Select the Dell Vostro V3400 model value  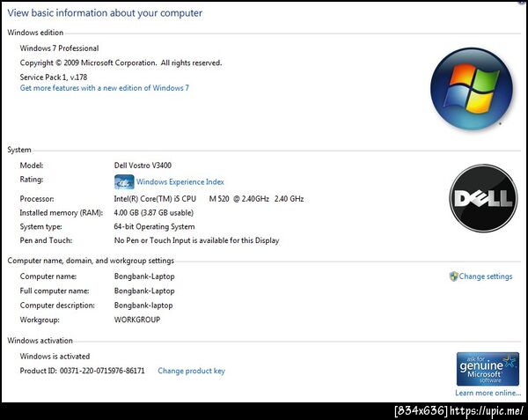pyautogui.click(x=143, y=166)
